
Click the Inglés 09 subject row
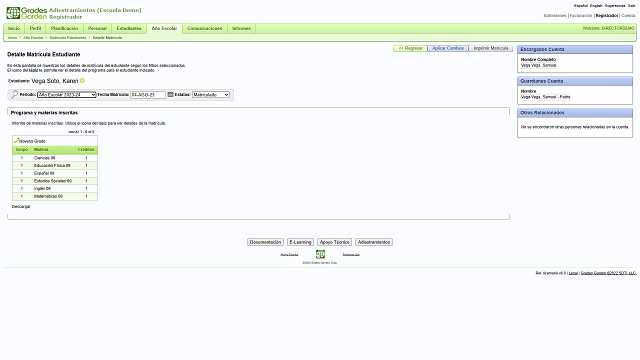pos(55,189)
